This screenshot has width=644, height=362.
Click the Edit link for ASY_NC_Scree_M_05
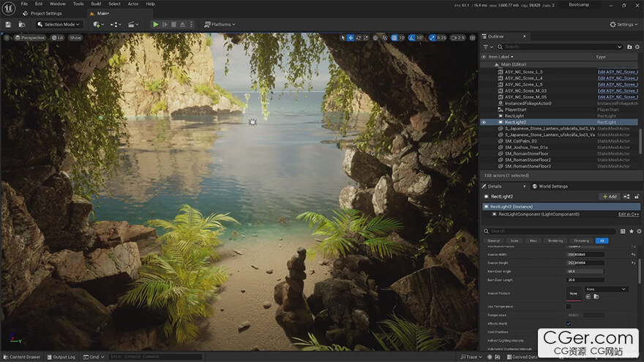[x=618, y=97]
